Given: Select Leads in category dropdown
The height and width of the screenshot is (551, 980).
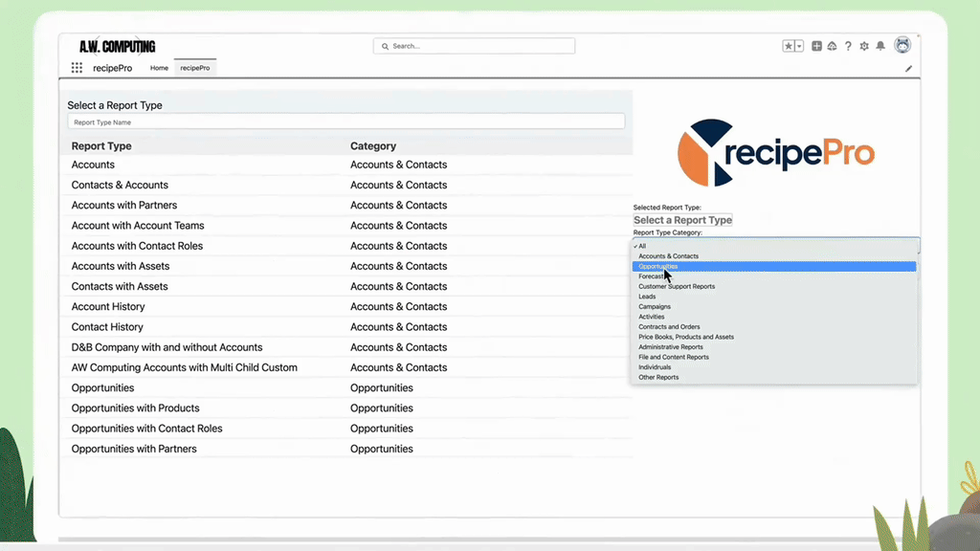Looking at the screenshot, I should [x=774, y=297].
